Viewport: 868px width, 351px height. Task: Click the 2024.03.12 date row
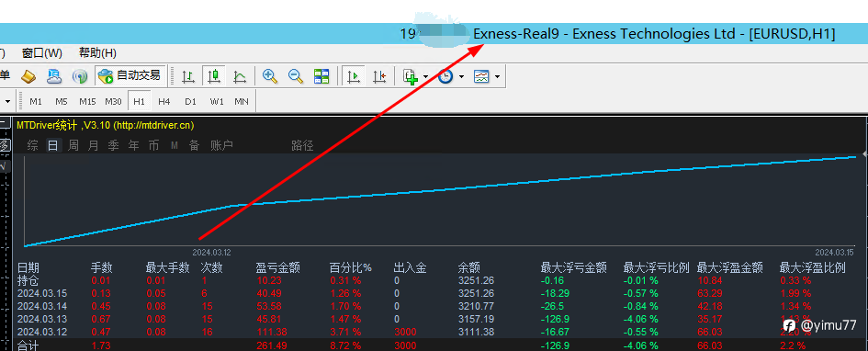pyautogui.click(x=42, y=332)
